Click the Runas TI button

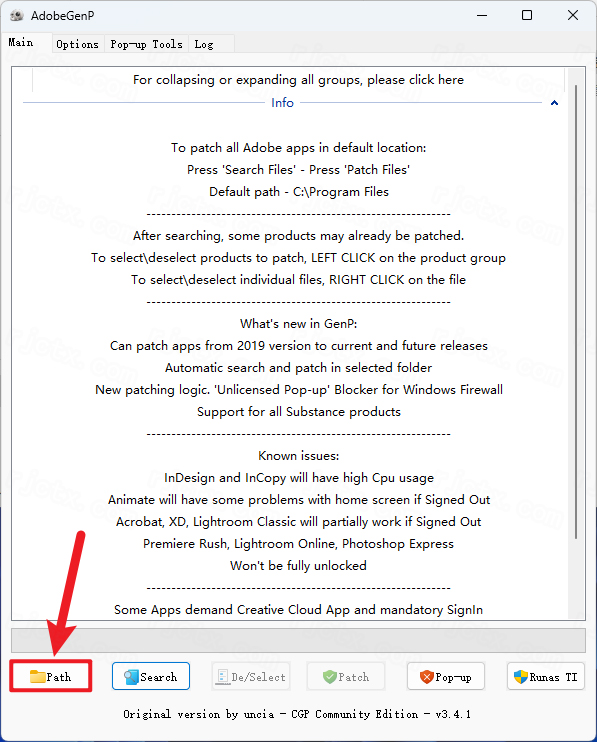[546, 676]
